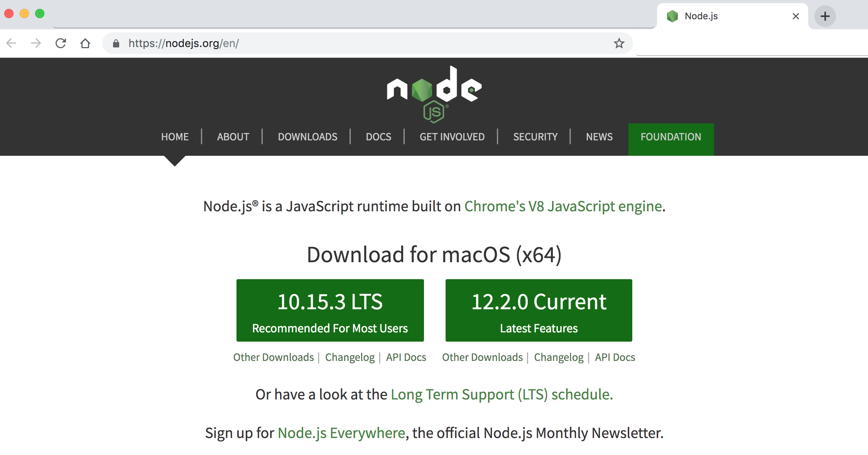The height and width of the screenshot is (455, 868).
Task: Open the DOCS navigation item
Action: pyautogui.click(x=378, y=137)
